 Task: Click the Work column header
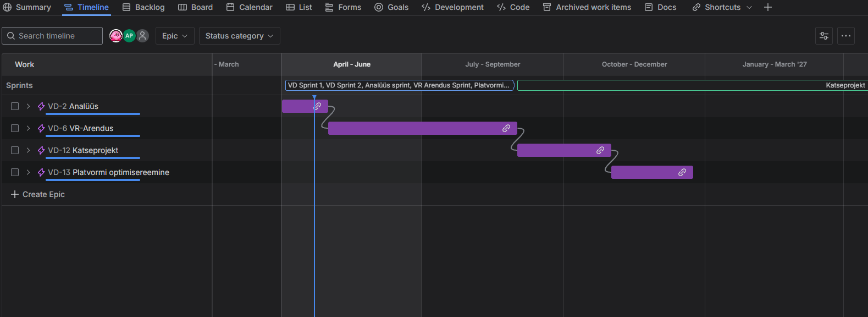click(24, 64)
